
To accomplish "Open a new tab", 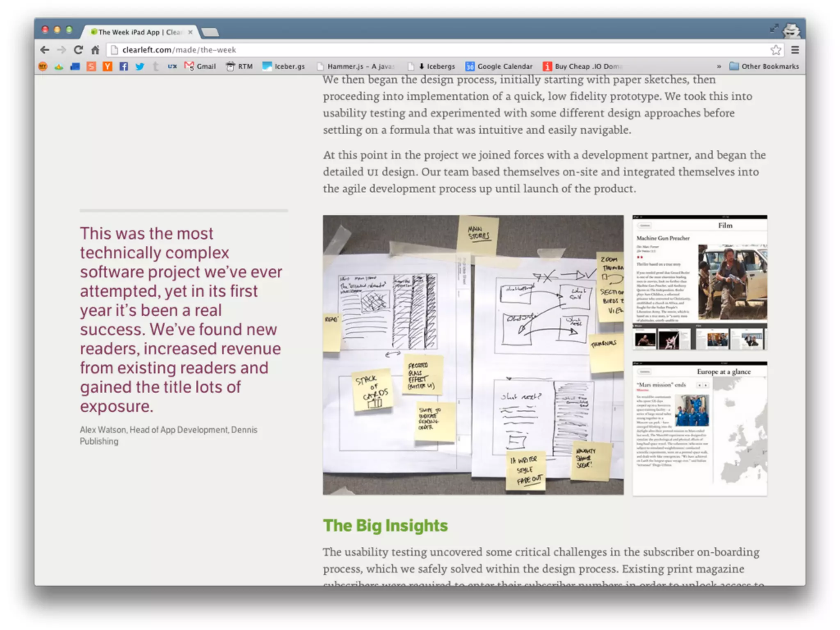I will coord(210,32).
